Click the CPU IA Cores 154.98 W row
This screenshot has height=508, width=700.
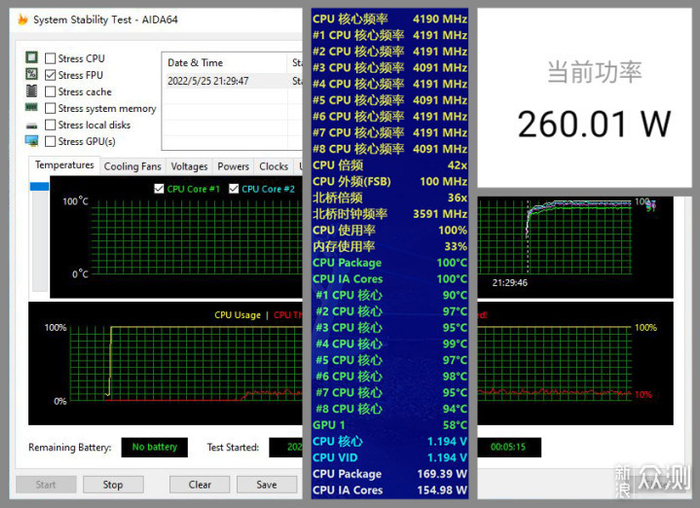pyautogui.click(x=390, y=490)
